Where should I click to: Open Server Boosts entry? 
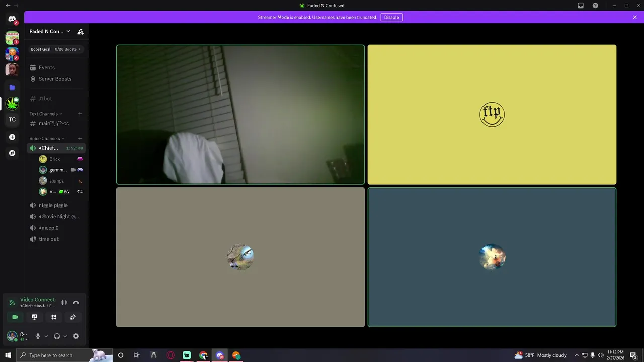tap(56, 79)
